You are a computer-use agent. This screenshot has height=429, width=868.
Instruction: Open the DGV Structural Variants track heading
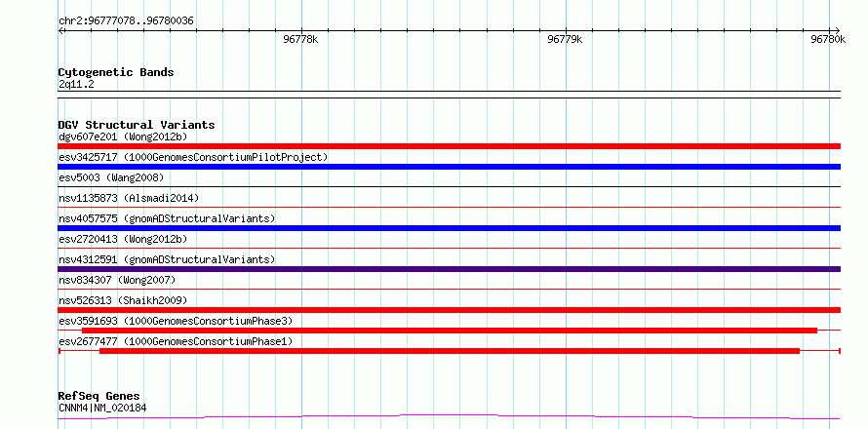[137, 125]
